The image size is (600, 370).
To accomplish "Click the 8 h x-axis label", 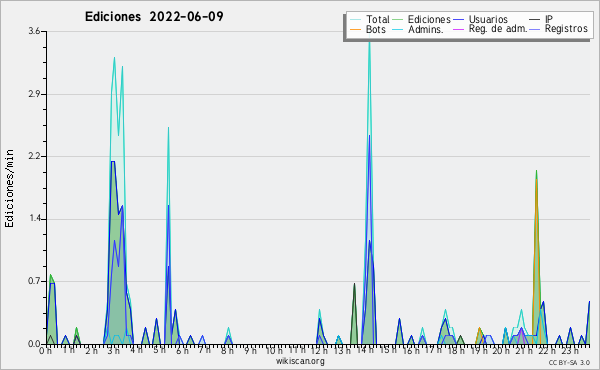I will tap(227, 350).
